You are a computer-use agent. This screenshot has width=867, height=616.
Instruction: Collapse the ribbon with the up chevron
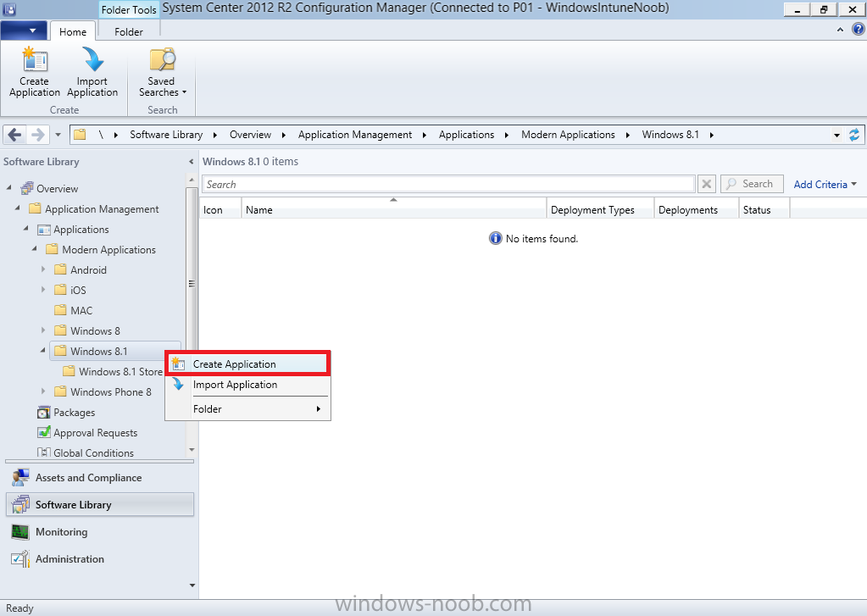(x=840, y=30)
